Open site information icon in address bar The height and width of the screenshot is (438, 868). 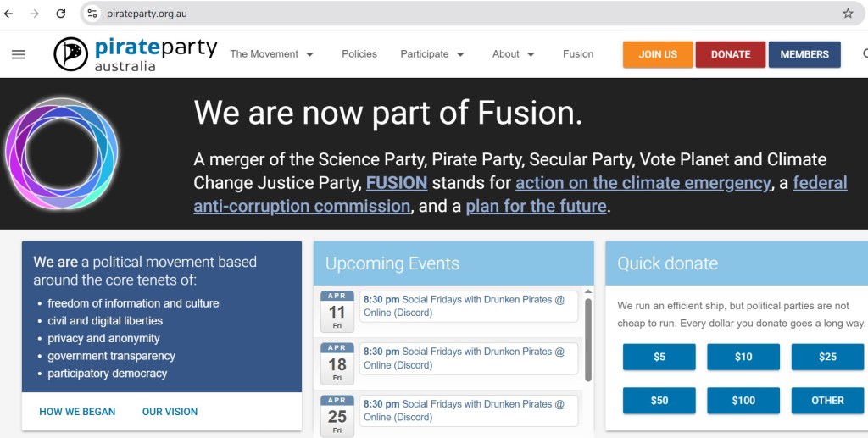tap(92, 14)
